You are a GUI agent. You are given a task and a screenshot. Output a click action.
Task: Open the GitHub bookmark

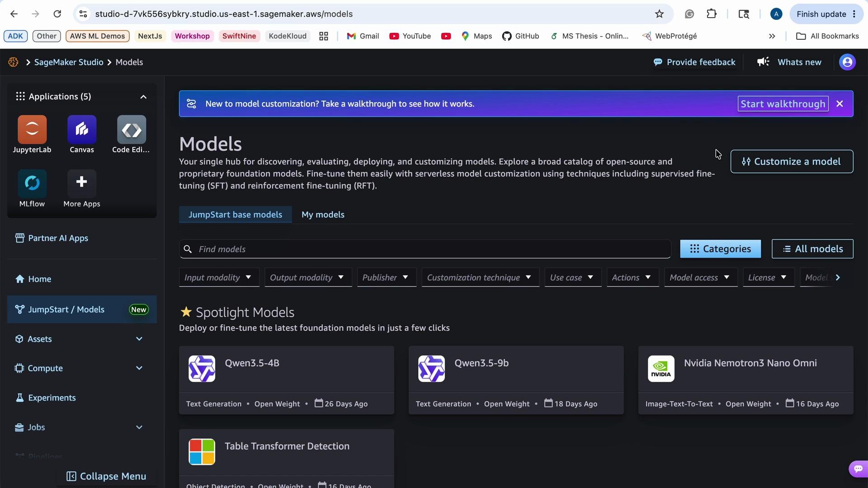tap(520, 36)
